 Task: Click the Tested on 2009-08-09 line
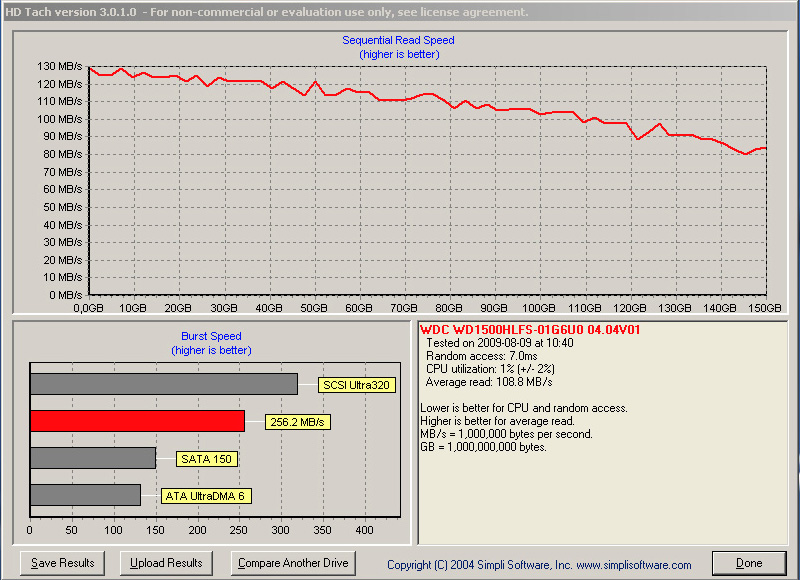(x=499, y=343)
